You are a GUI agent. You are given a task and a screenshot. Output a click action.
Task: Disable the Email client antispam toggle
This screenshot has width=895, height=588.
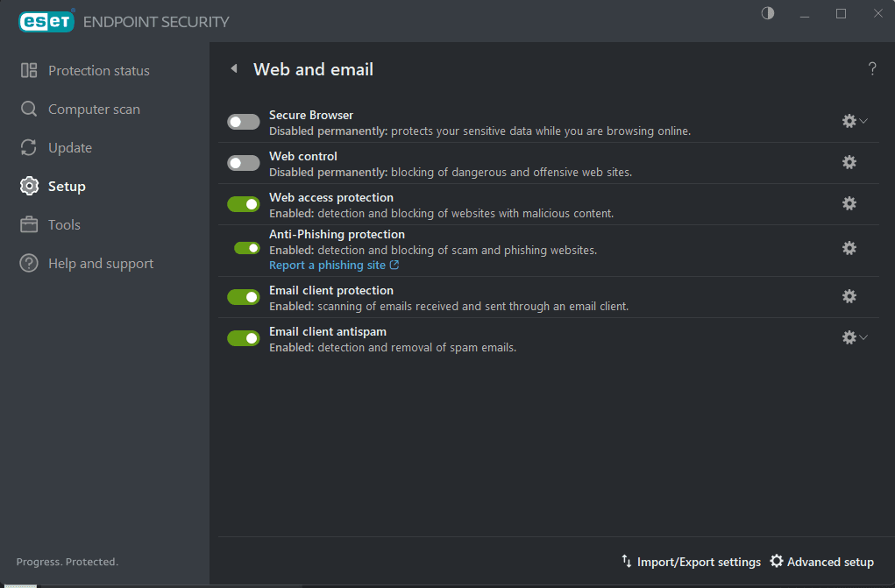tap(244, 338)
